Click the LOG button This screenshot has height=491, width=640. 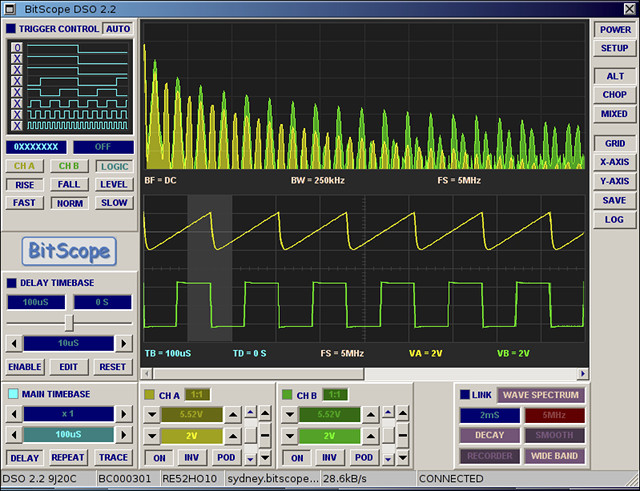tap(615, 220)
